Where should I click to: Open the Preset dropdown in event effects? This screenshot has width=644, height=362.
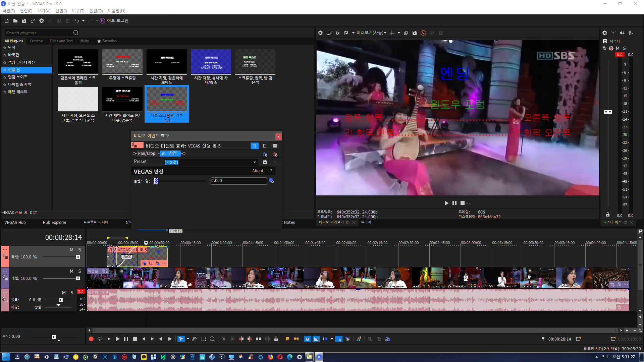(255, 162)
